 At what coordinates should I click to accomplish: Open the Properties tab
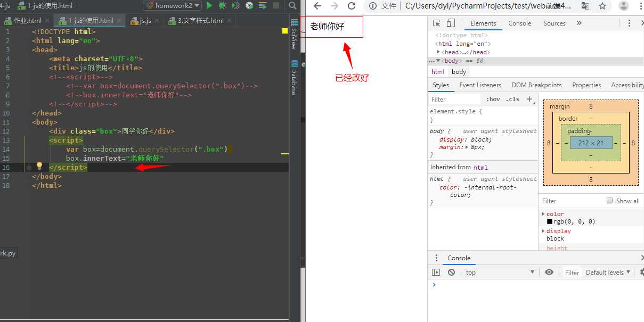pos(586,85)
